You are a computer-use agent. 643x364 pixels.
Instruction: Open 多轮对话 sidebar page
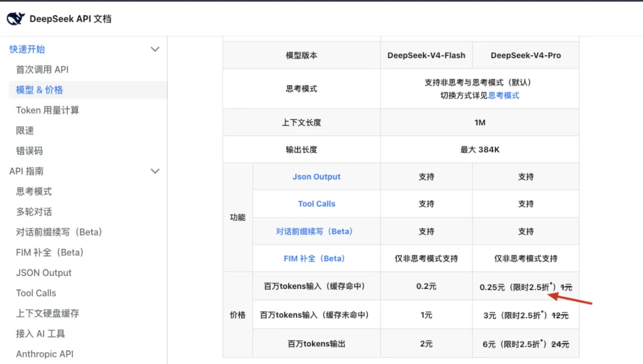(33, 212)
